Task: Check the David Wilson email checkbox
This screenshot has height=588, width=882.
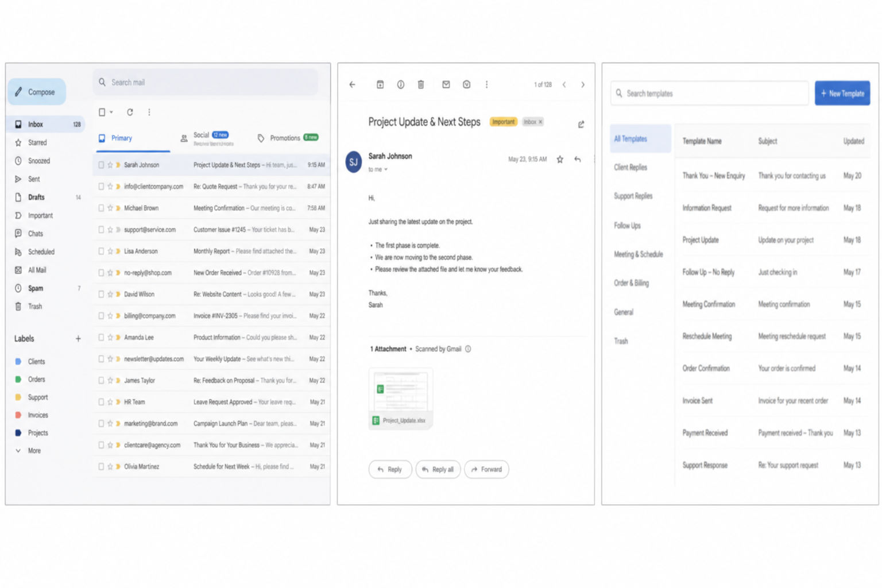Action: [x=102, y=295]
